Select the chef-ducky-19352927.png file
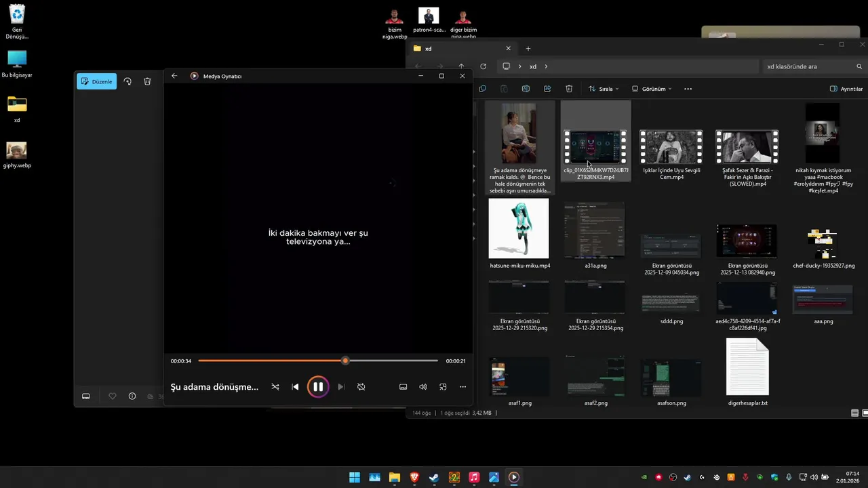This screenshot has width=868, height=488. point(823,247)
